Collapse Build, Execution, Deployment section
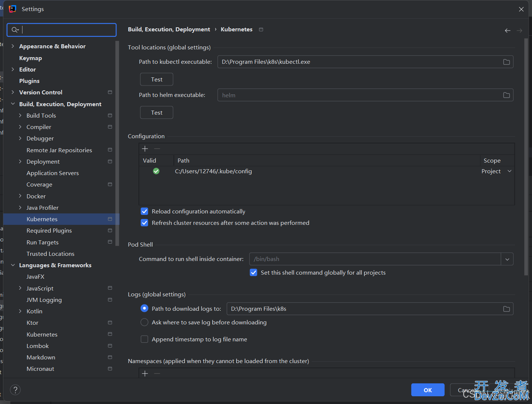 (x=13, y=104)
